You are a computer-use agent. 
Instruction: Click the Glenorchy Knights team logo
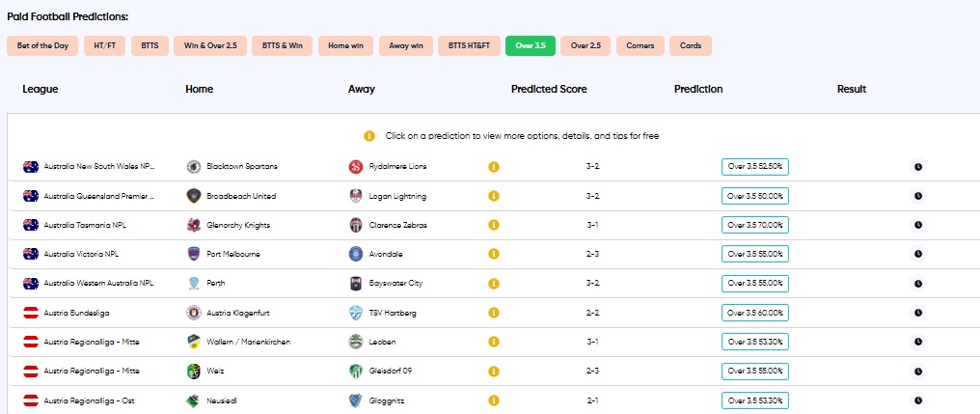coord(194,225)
